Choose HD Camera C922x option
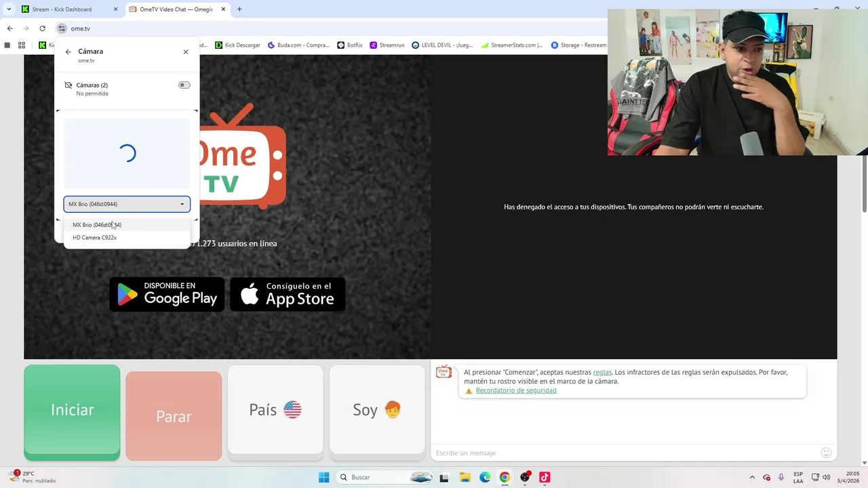Image resolution: width=868 pixels, height=488 pixels. (127, 237)
